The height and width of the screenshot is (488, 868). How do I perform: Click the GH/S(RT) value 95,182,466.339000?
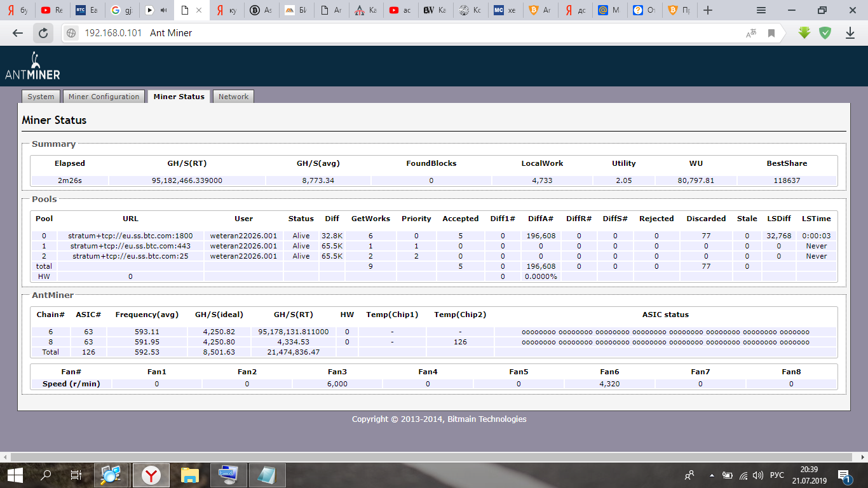coord(187,180)
